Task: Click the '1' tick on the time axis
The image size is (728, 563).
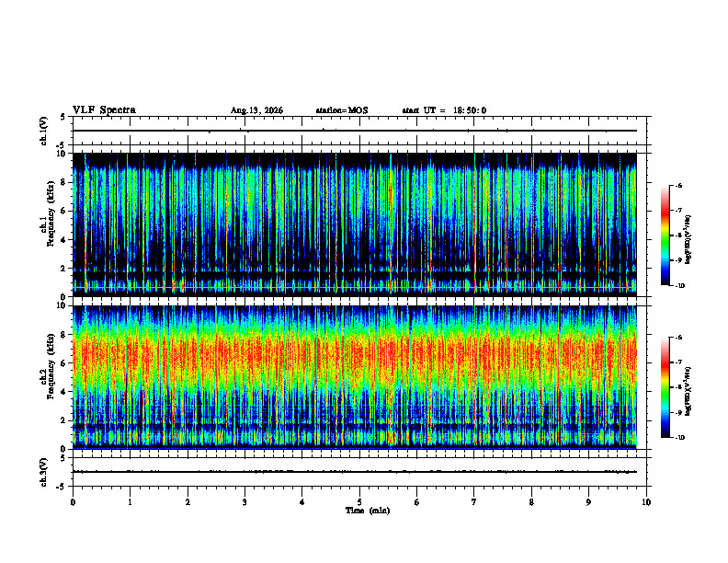Action: click(130, 502)
